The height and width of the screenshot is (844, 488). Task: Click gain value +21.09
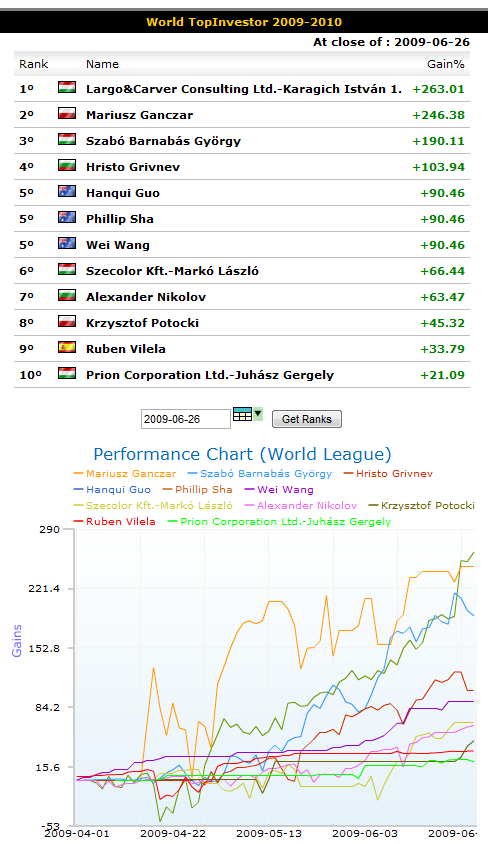(x=442, y=375)
